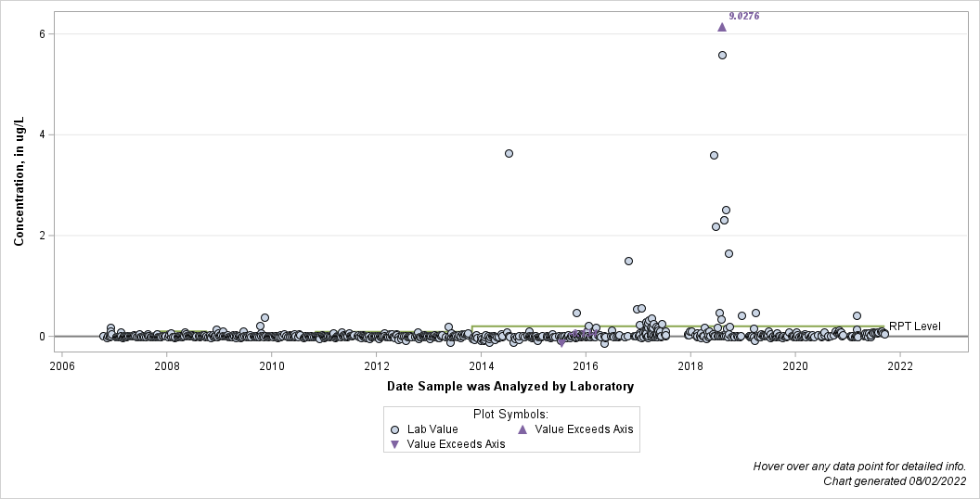Select the 2021 data point near 0.4 ug/L
Image resolution: width=980 pixels, height=499 pixels.
857,316
